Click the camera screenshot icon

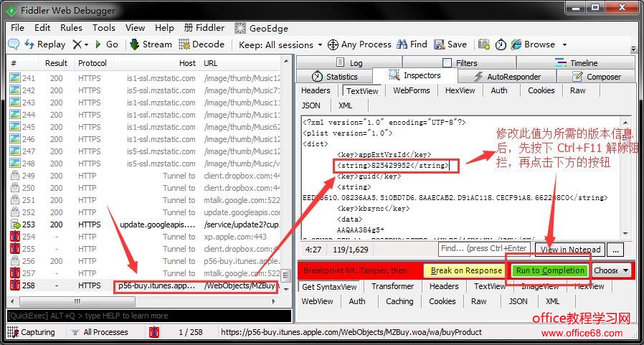(484, 44)
